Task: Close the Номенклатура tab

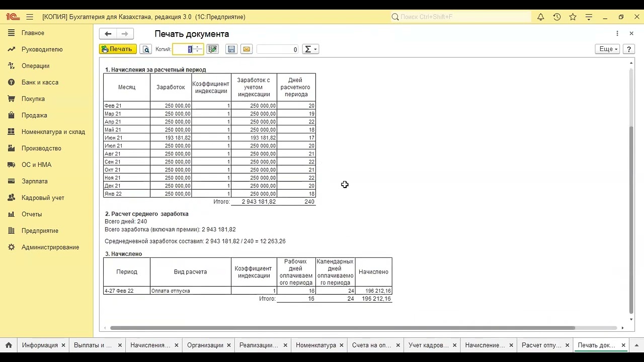Action: point(342,345)
